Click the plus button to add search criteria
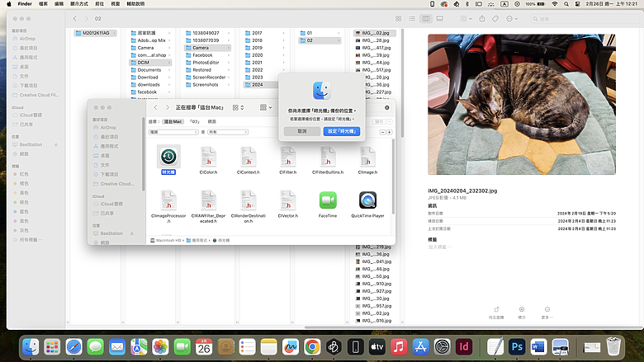644x362 pixels. click(390, 132)
